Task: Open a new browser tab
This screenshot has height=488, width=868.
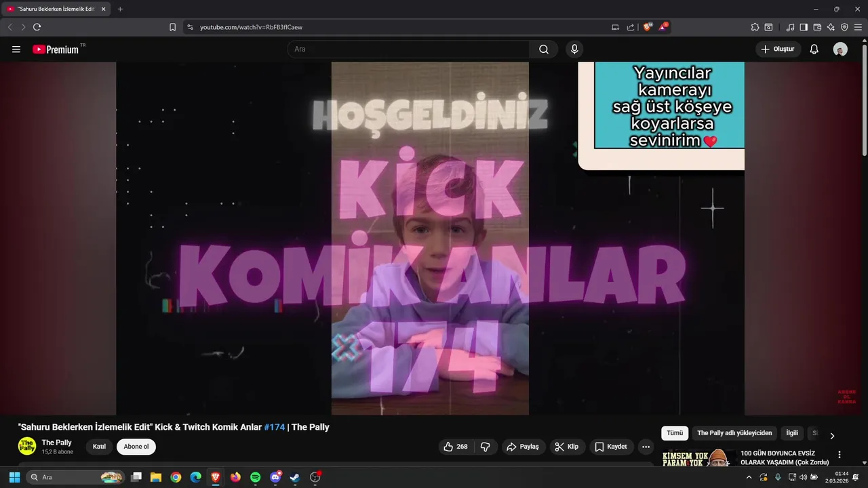Action: tap(120, 9)
